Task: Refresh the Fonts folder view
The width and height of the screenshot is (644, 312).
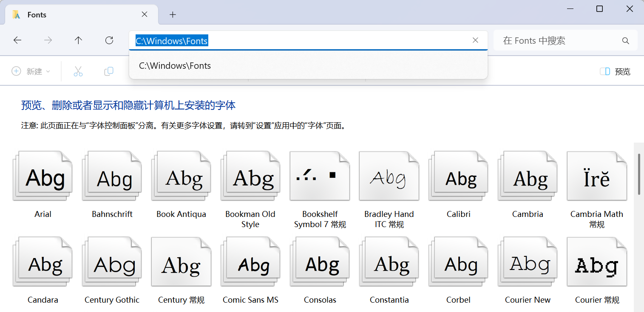Action: 109,40
